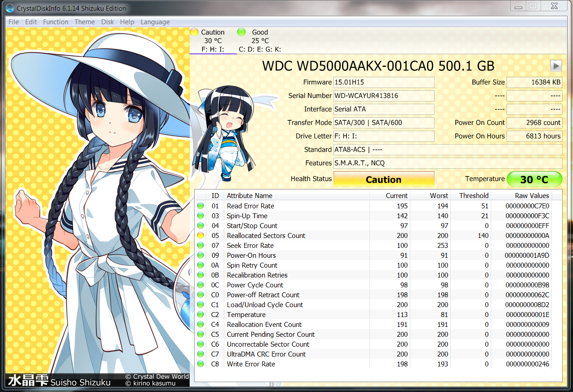The width and height of the screenshot is (573, 392).
Task: Select the Reallocated Sectors Count row name
Action: [266, 236]
